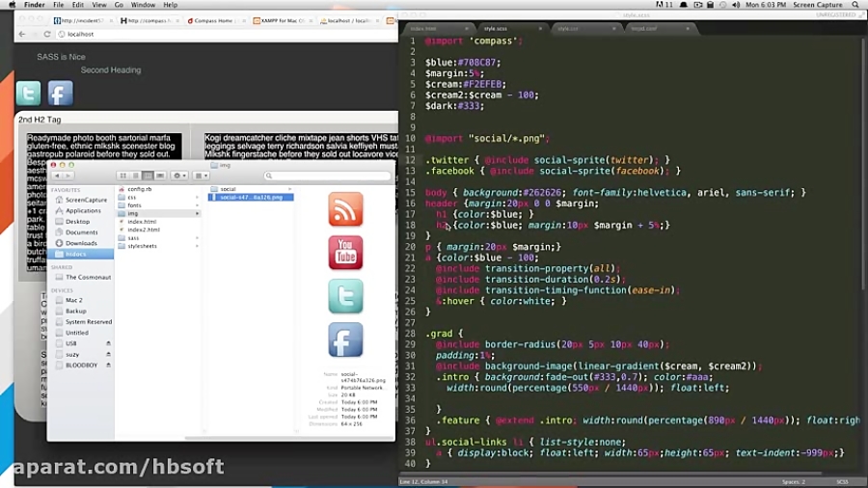Eject the BLOODBOY device
Image resolution: width=868 pixels, height=488 pixels.
tap(108, 366)
